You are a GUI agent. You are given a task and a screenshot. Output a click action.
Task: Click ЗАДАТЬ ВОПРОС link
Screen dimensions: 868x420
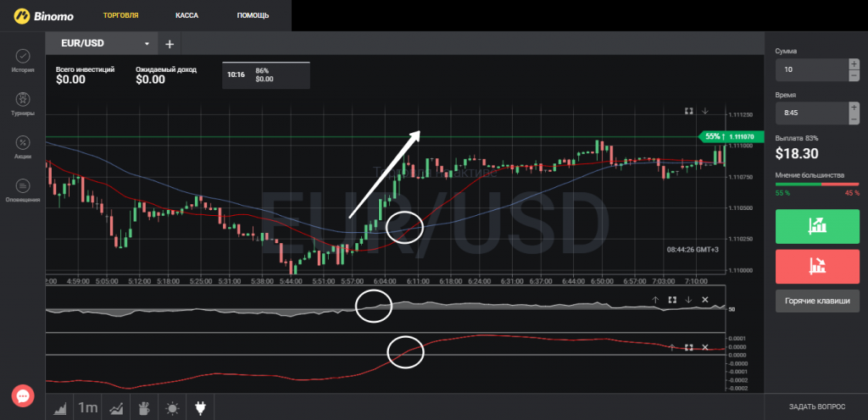(x=817, y=406)
